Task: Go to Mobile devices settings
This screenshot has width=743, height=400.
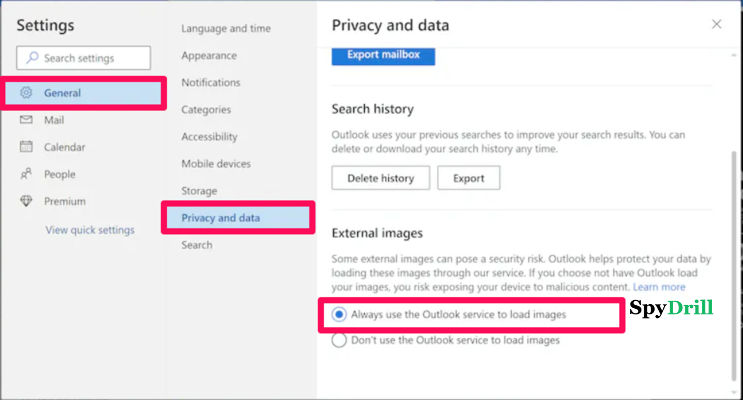Action: 216,164
